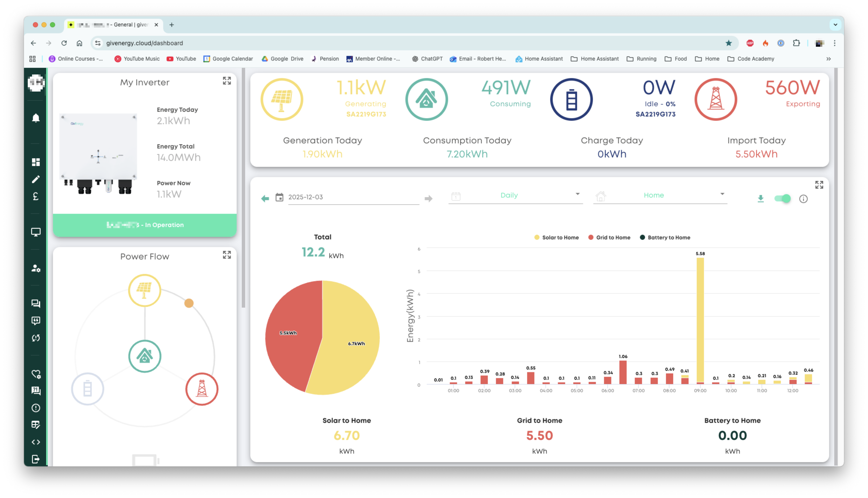Open the Home chart type dropdown
The image size is (868, 498).
[x=660, y=195]
